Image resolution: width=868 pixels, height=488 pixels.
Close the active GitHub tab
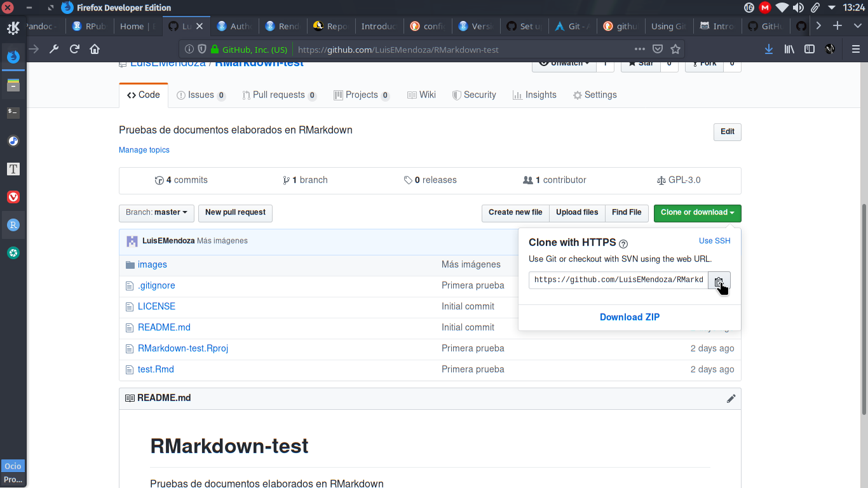pos(200,26)
